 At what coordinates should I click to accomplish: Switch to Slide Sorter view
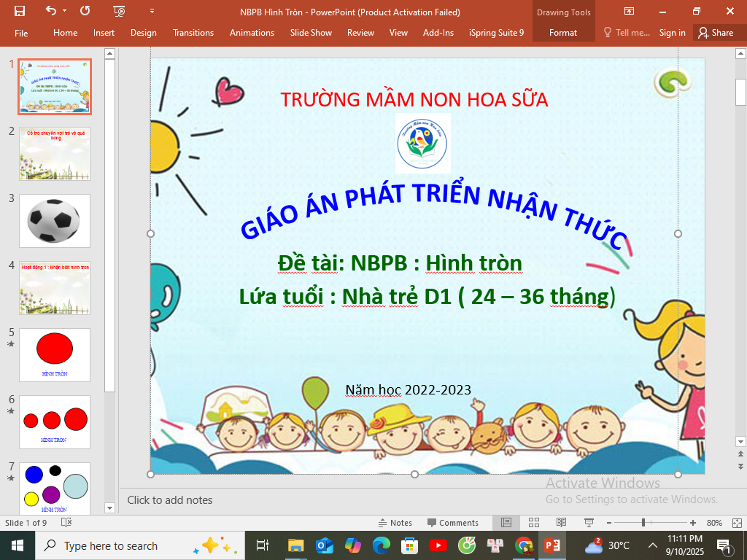pyautogui.click(x=533, y=523)
